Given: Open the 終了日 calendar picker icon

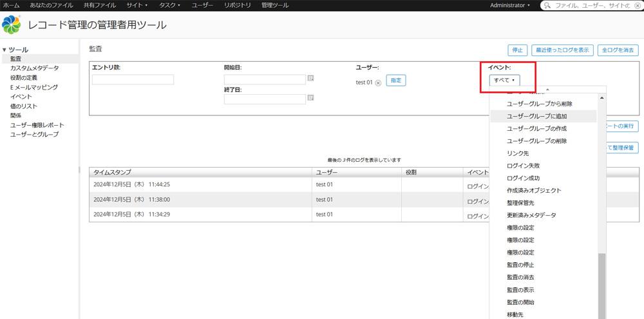Looking at the screenshot, I should 311,98.
